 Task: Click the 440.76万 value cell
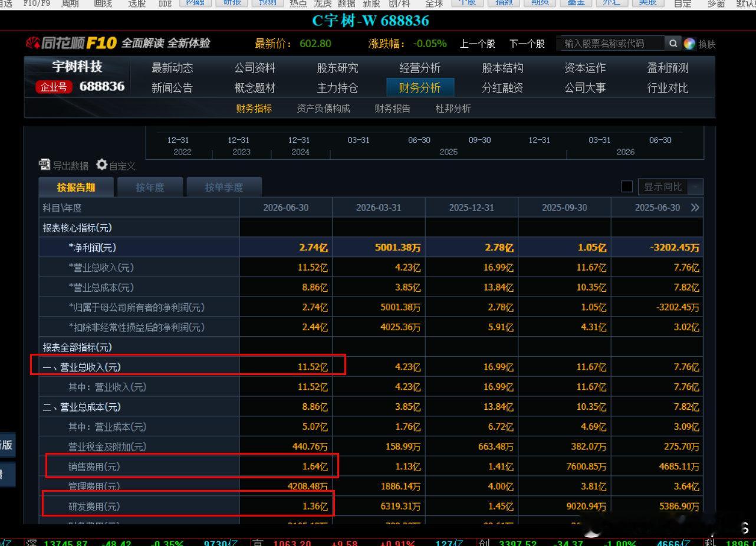pos(310,447)
